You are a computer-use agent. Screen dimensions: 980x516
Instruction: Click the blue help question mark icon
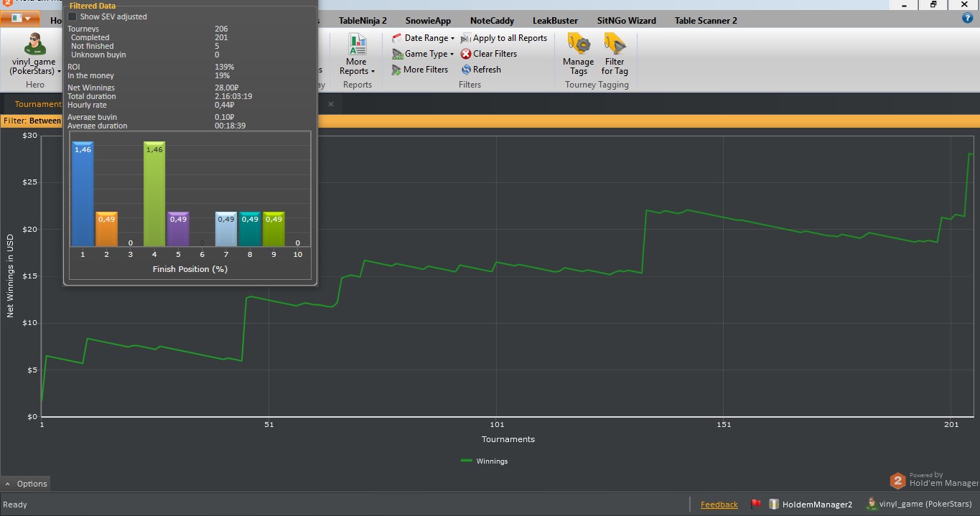pos(967,19)
